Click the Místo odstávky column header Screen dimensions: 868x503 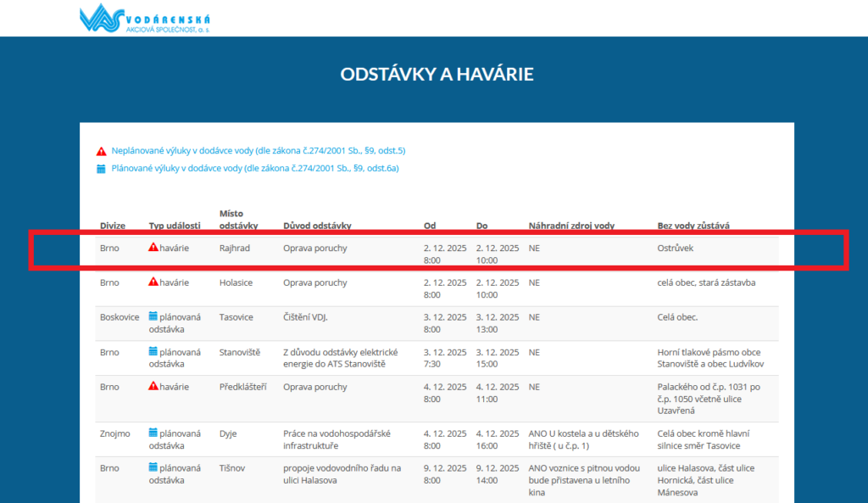pyautogui.click(x=239, y=219)
